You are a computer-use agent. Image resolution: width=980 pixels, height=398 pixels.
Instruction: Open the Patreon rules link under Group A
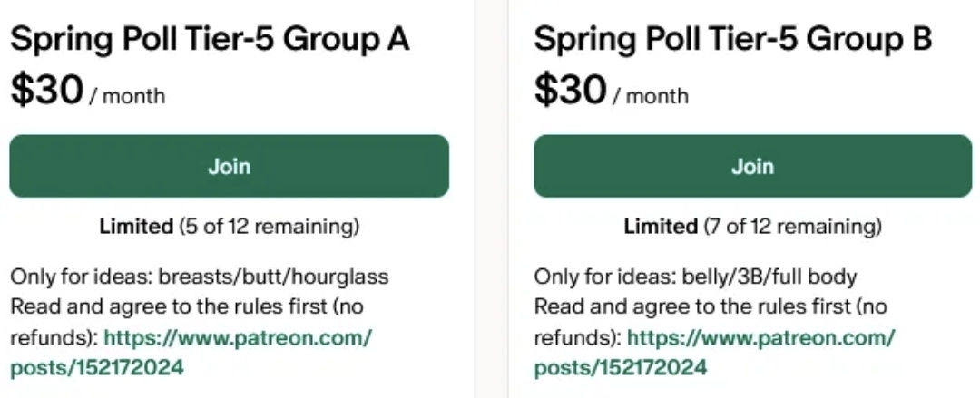[238, 338]
